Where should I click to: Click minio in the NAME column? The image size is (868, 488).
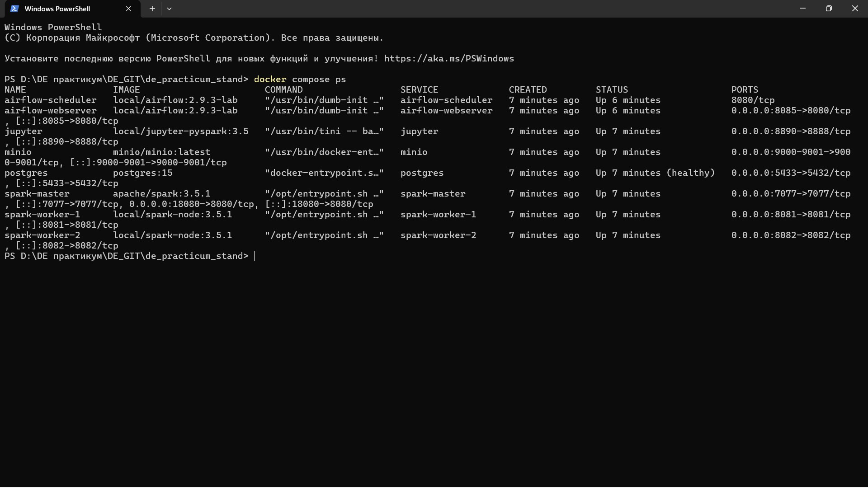18,152
